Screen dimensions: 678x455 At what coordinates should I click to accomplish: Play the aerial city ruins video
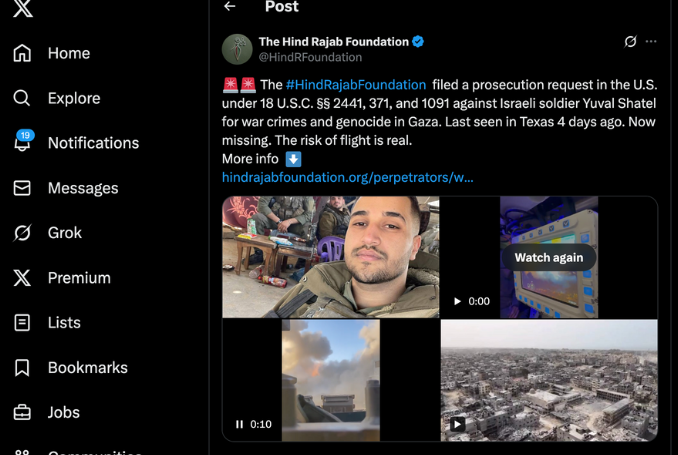tap(457, 424)
